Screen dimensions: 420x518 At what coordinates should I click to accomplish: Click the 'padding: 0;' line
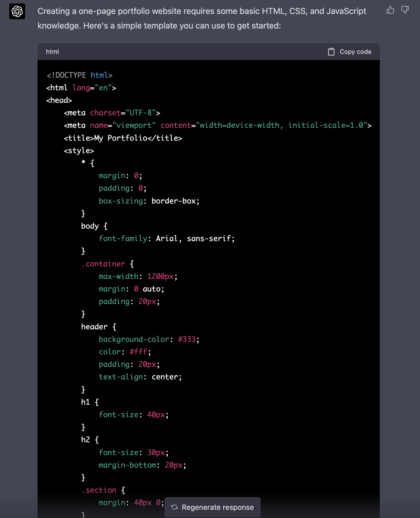click(x=123, y=188)
